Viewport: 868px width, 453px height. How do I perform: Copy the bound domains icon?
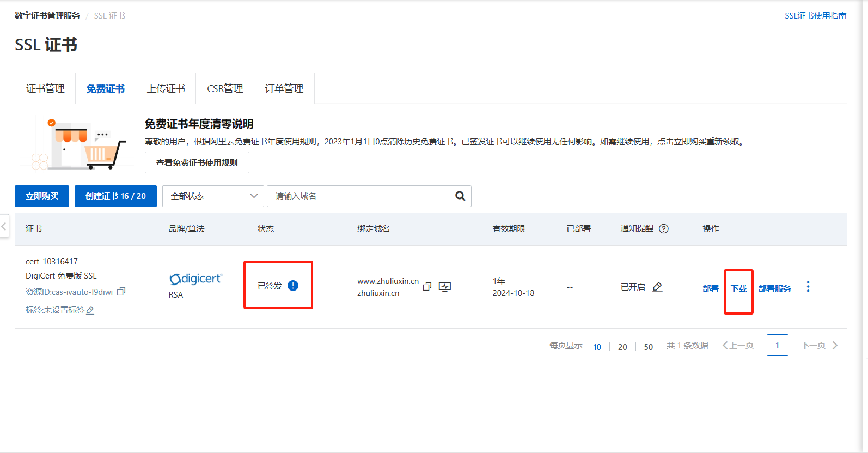427,287
